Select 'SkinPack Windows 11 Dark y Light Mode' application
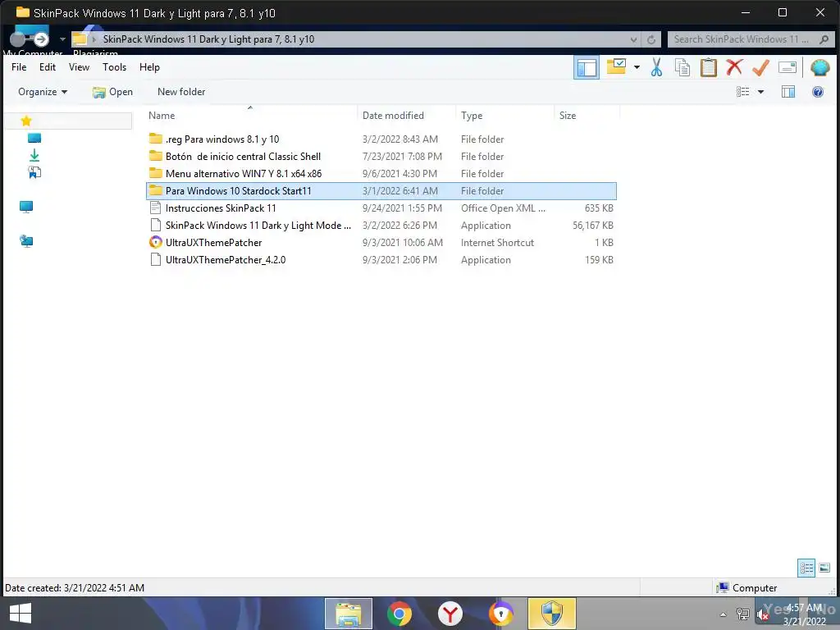Viewport: 840px width, 630px height. [x=381, y=225]
